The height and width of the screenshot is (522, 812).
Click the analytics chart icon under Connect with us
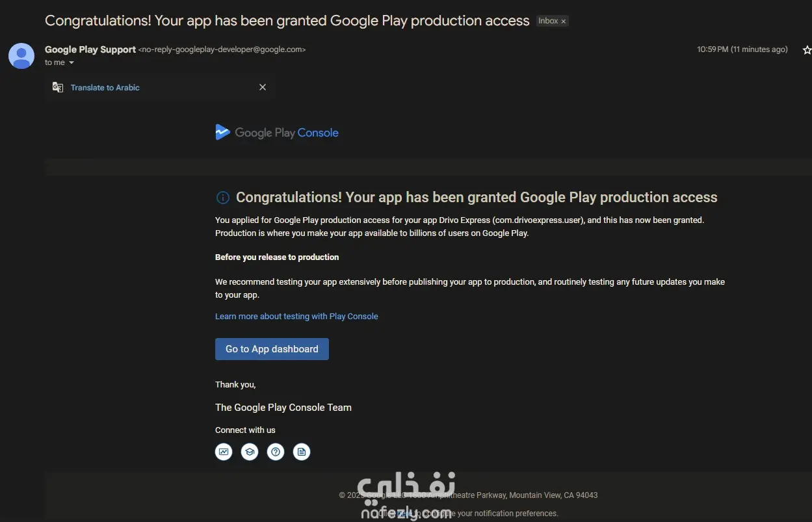(224, 452)
